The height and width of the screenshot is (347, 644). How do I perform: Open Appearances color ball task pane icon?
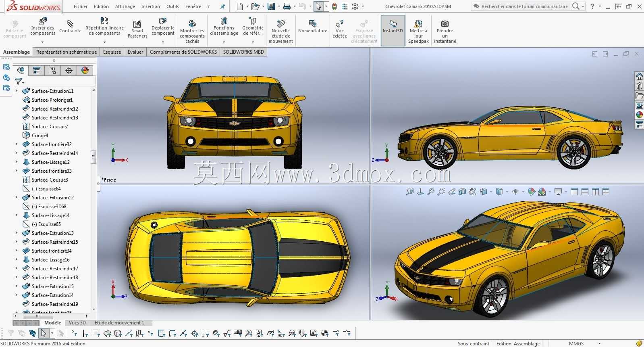[x=639, y=115]
